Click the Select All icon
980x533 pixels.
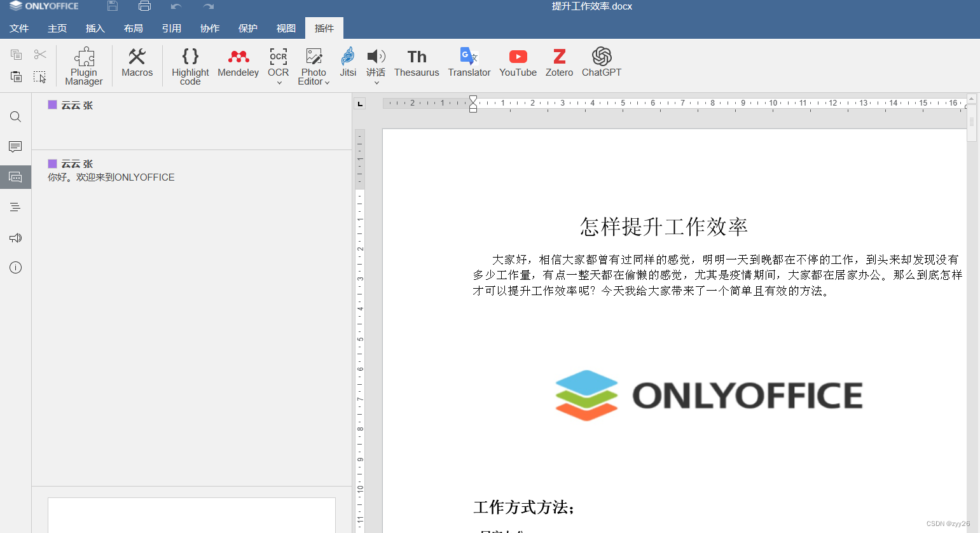[40, 77]
